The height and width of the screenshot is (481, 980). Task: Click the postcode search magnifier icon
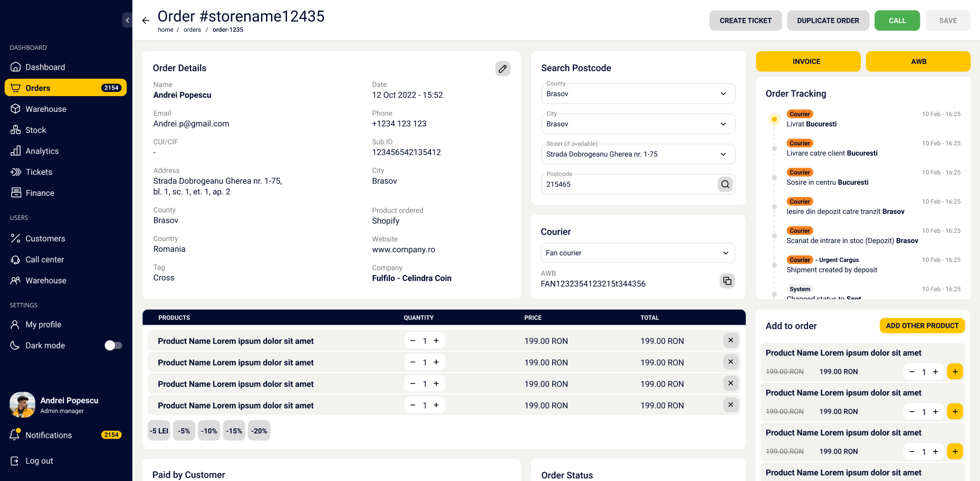point(725,184)
